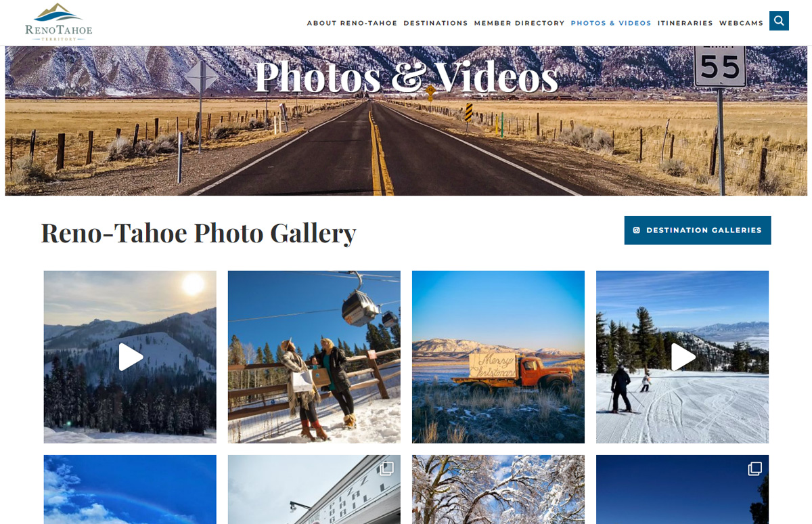Open the Itineraries page
This screenshot has height=524, width=812.
tap(685, 23)
